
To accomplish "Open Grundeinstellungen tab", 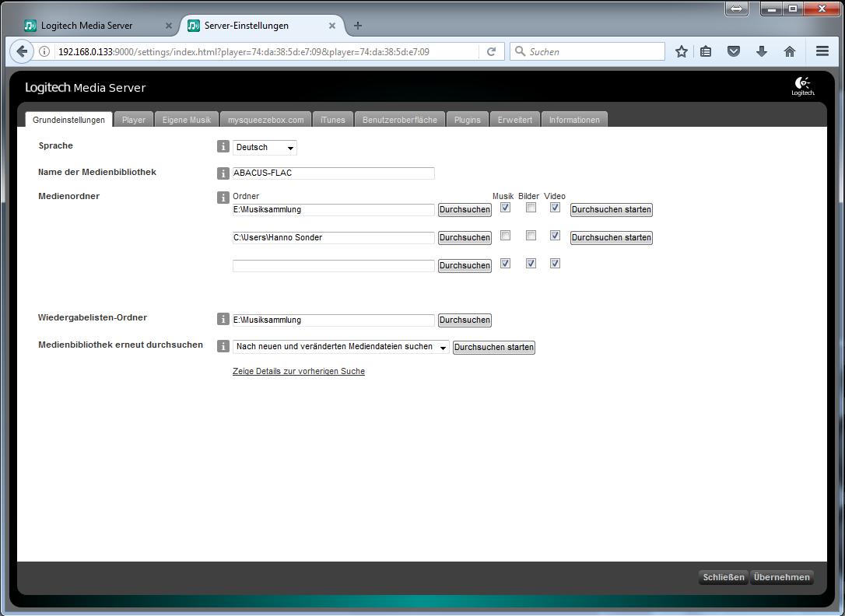I will click(68, 120).
